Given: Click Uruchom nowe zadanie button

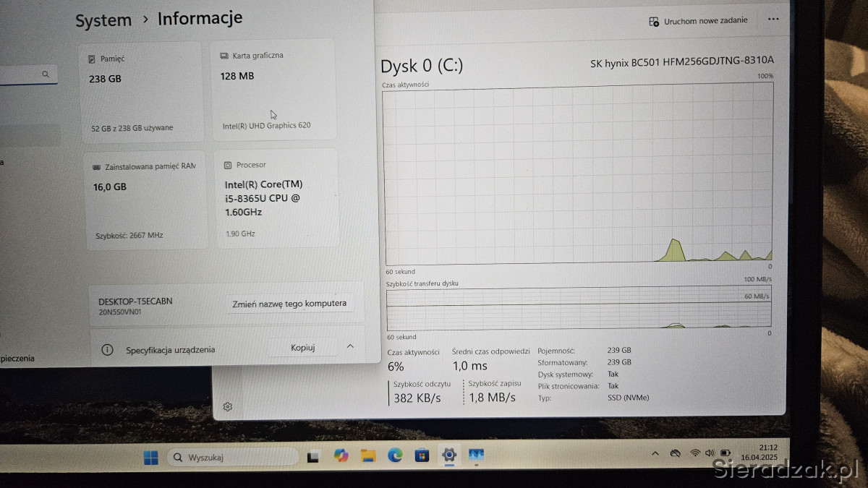Looking at the screenshot, I should point(699,21).
